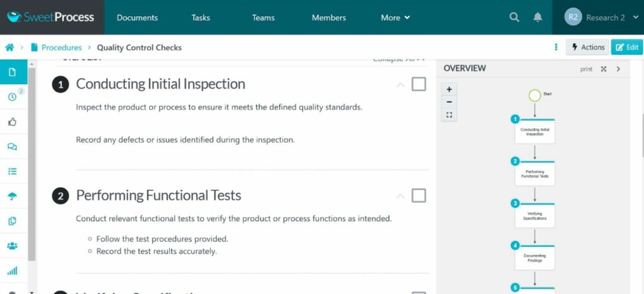Click the Edit button
644x294 pixels.
626,47
